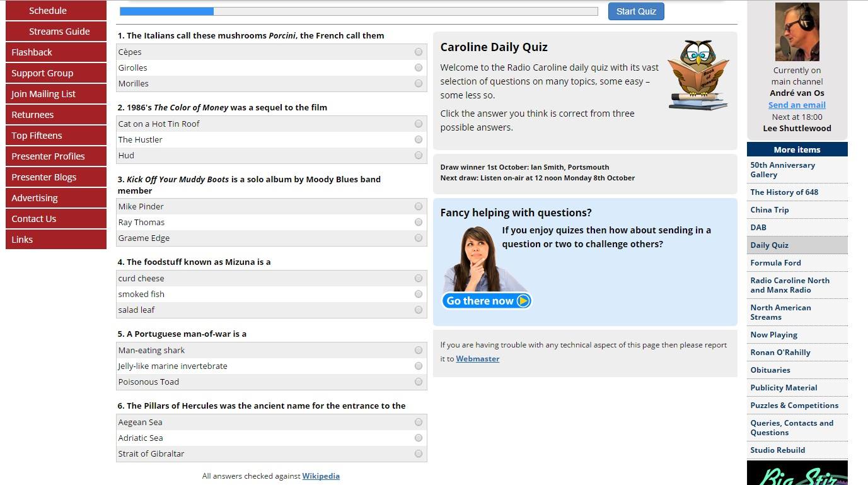Screen dimensions: 868x485
Task: Click the Go there now button
Action: tap(487, 301)
